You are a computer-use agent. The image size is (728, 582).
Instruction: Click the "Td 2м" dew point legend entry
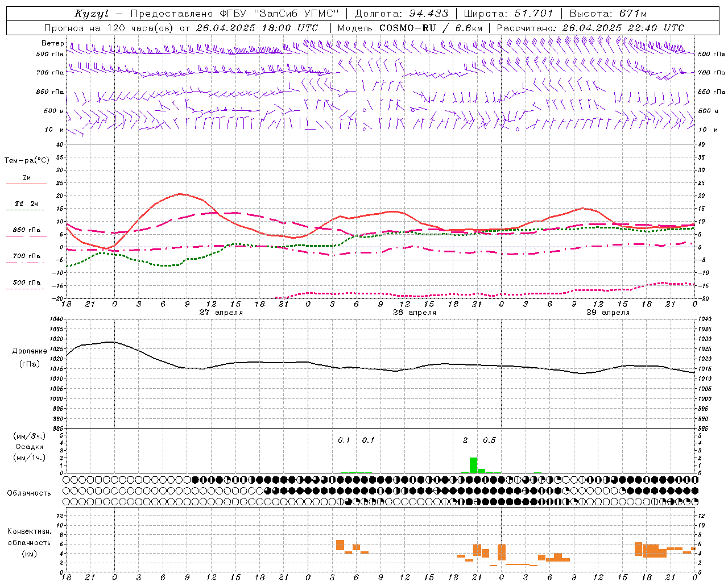click(26, 203)
